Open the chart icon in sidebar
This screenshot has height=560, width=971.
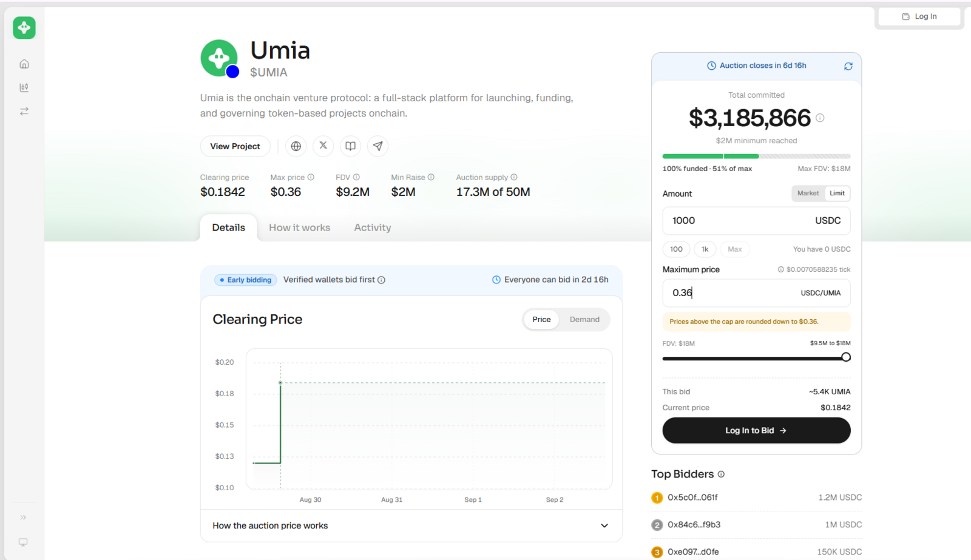click(24, 87)
